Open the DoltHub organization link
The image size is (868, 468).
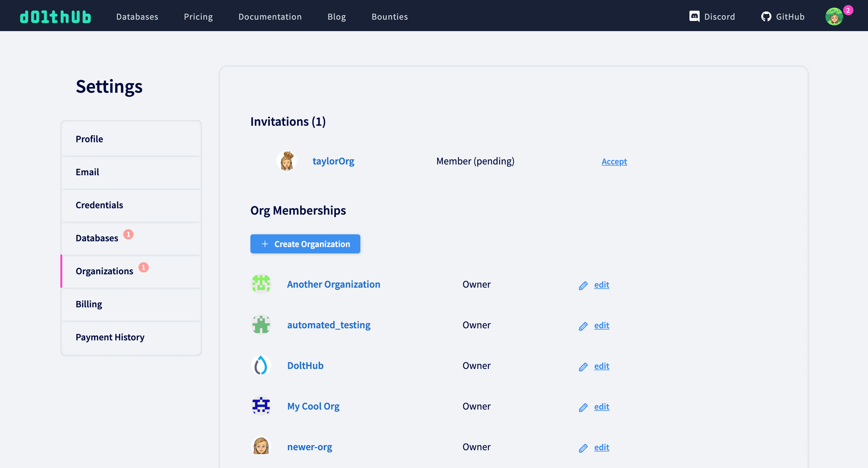[x=305, y=365]
